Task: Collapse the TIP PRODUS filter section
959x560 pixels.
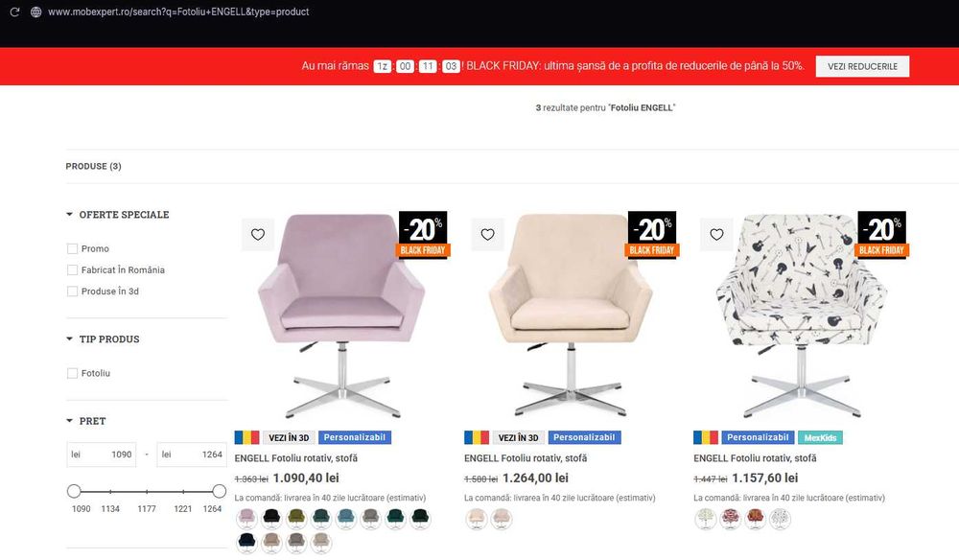Action: point(103,339)
